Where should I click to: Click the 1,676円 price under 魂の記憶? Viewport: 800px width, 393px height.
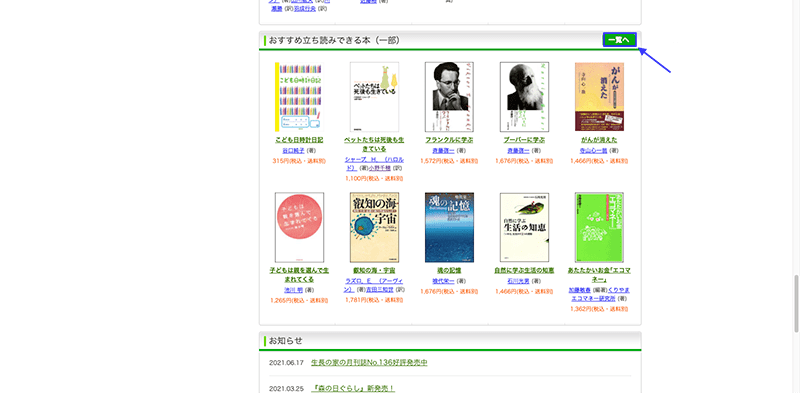click(x=449, y=292)
